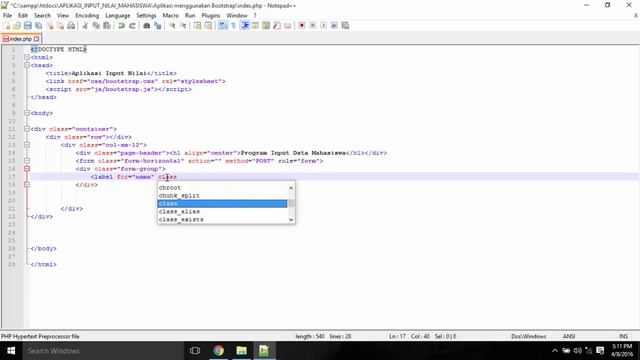The image size is (640, 360).
Task: Click Dos\Windows line ending in status bar
Action: tap(529, 336)
